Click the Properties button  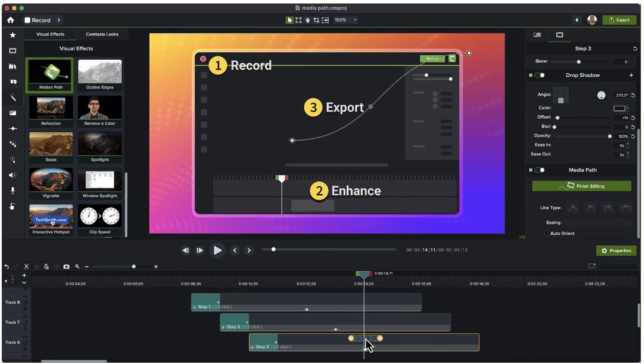tap(616, 250)
